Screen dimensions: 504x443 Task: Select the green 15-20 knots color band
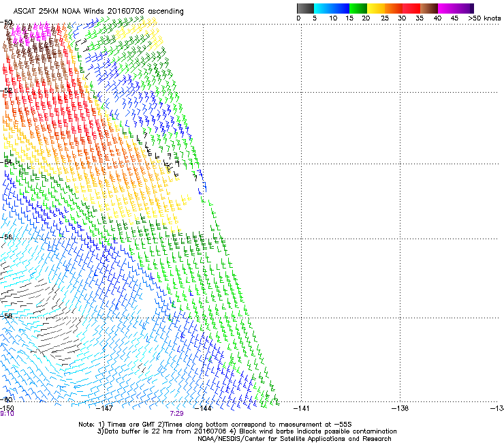pos(358,8)
